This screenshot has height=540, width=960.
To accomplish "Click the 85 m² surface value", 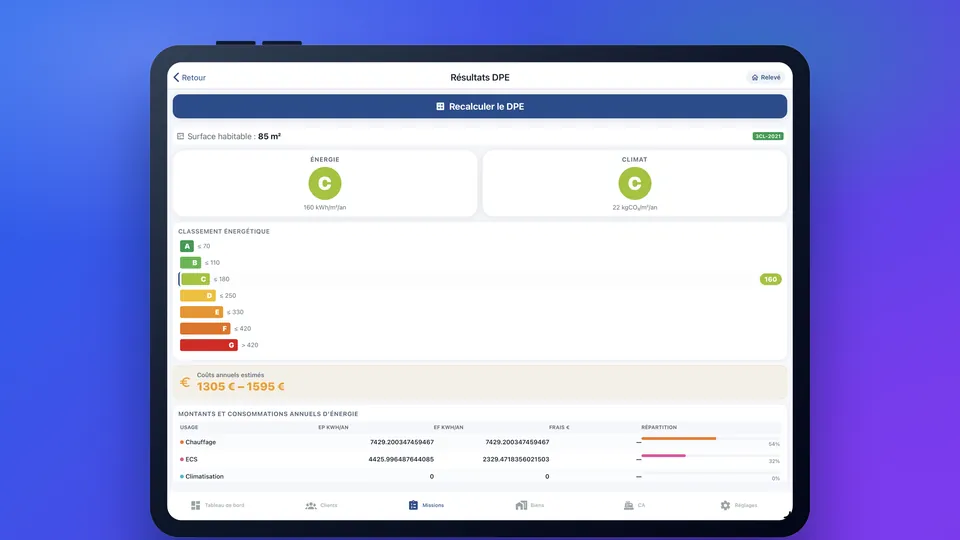I will point(269,137).
